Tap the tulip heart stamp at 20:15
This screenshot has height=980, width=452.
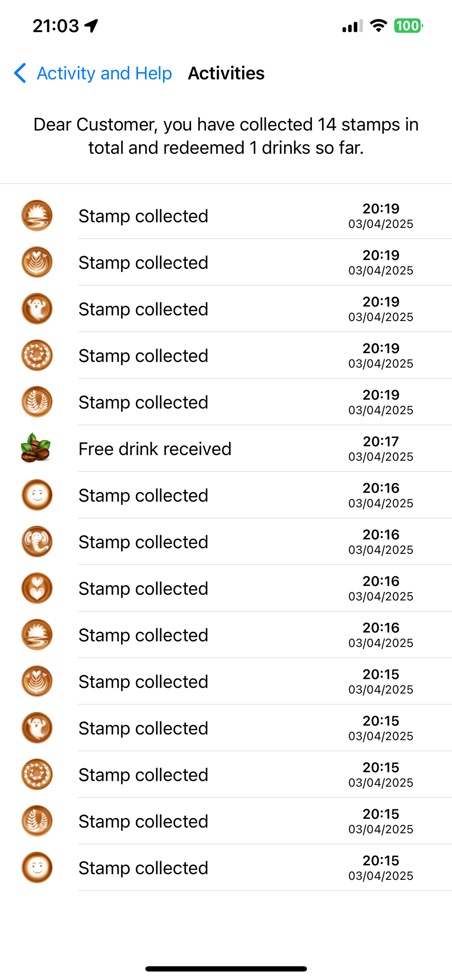(37, 681)
